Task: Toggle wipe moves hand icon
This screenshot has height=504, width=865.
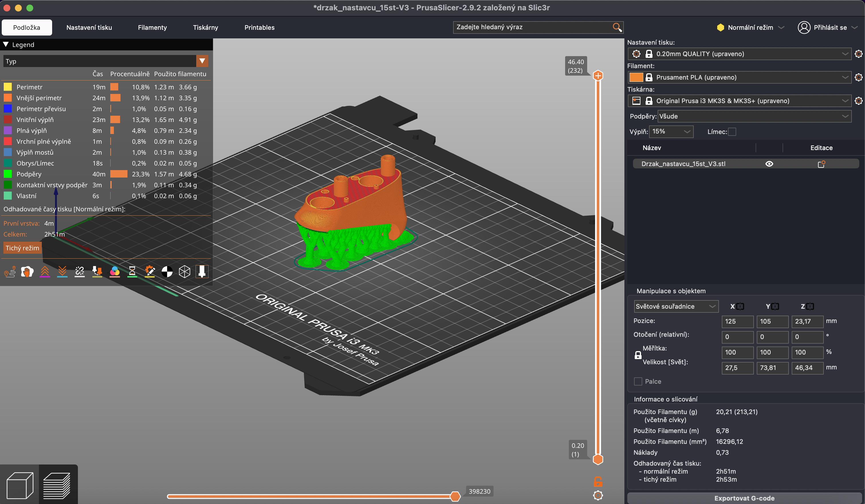Action: [27, 272]
